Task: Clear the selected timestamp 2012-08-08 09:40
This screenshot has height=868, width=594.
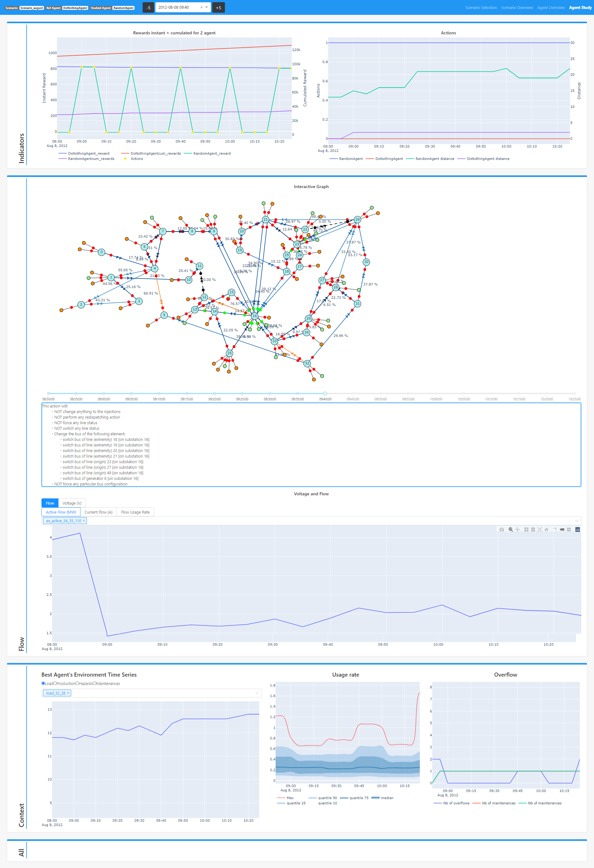Action: [201, 7]
